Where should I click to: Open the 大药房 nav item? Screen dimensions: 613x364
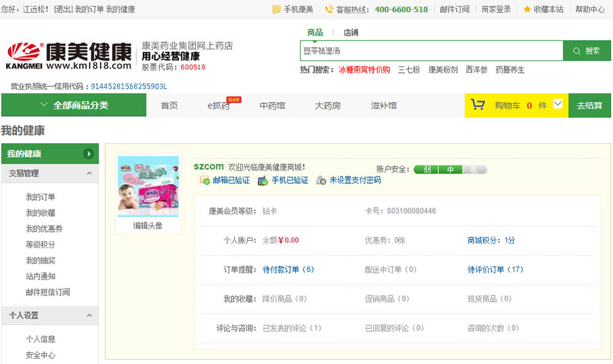coord(327,105)
